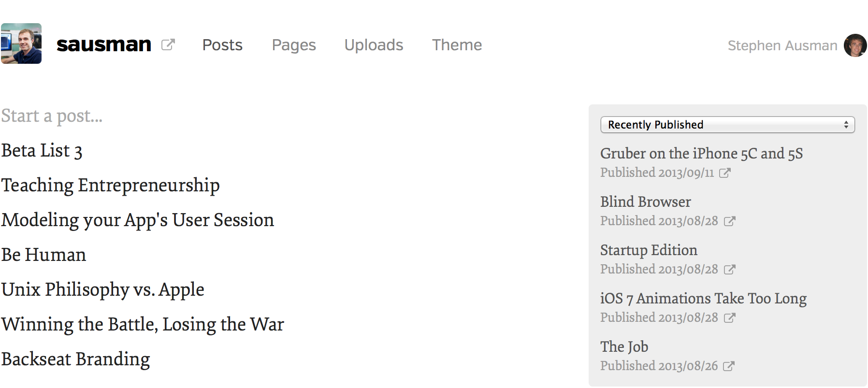Viewport: 868px width, 388px height.
Task: Open Unix Philisophy vs. Apple draft
Action: (102, 290)
